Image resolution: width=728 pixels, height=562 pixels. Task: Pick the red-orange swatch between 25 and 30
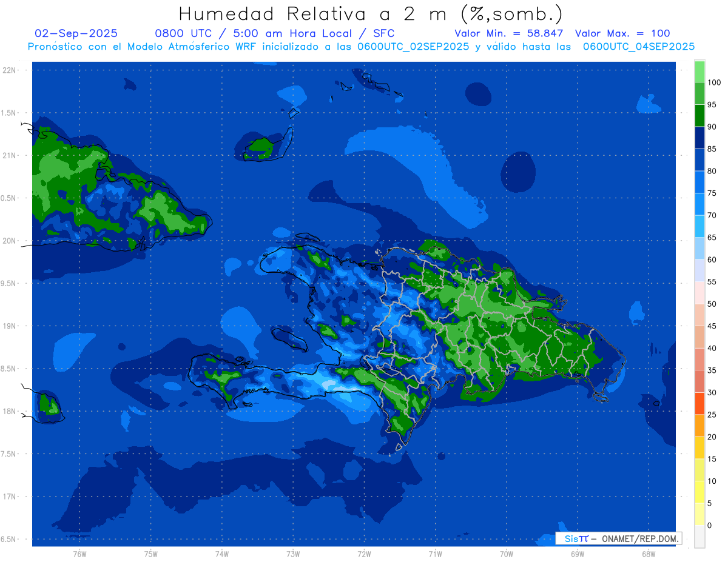click(699, 403)
